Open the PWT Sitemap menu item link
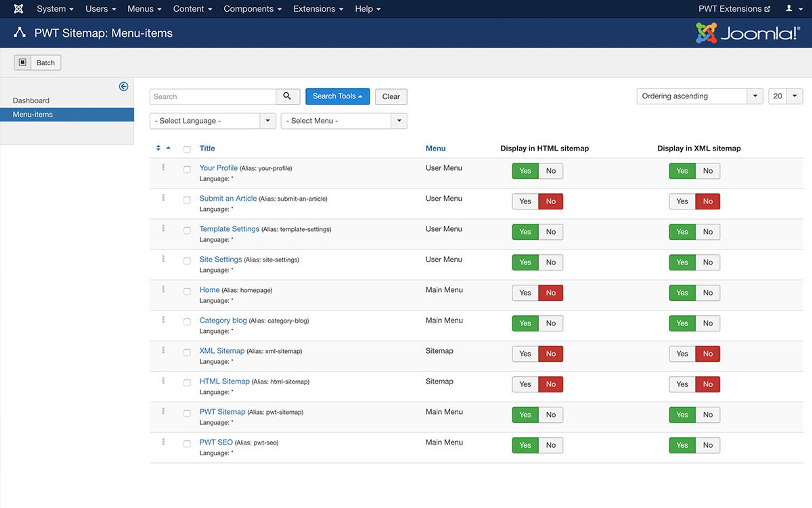812x508 pixels. pyautogui.click(x=222, y=411)
